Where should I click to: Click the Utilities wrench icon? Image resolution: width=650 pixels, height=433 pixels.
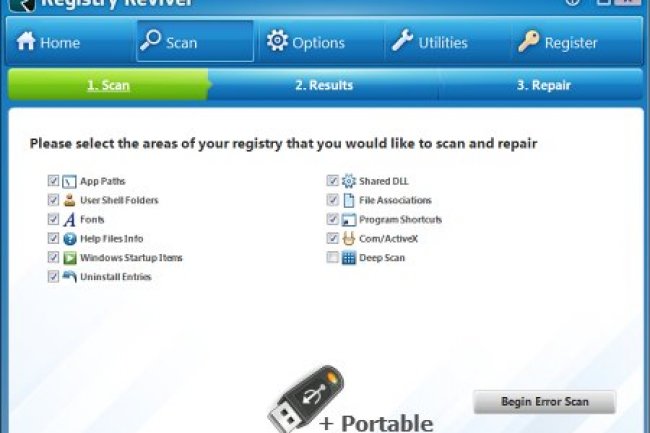(403, 41)
